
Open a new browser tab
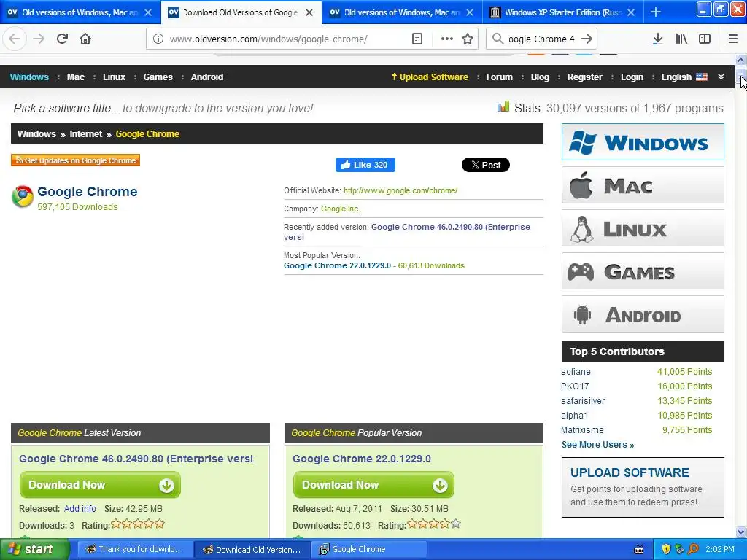[x=656, y=12]
